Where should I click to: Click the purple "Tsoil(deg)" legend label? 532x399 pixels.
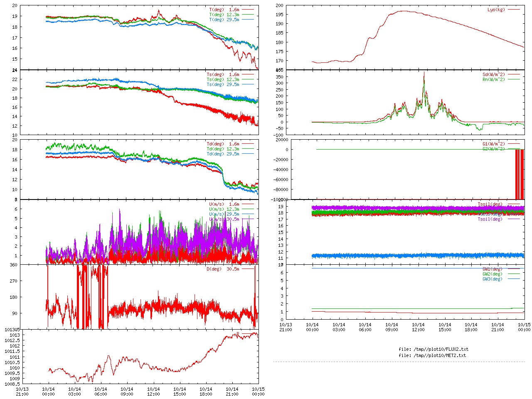pyautogui.click(x=490, y=219)
